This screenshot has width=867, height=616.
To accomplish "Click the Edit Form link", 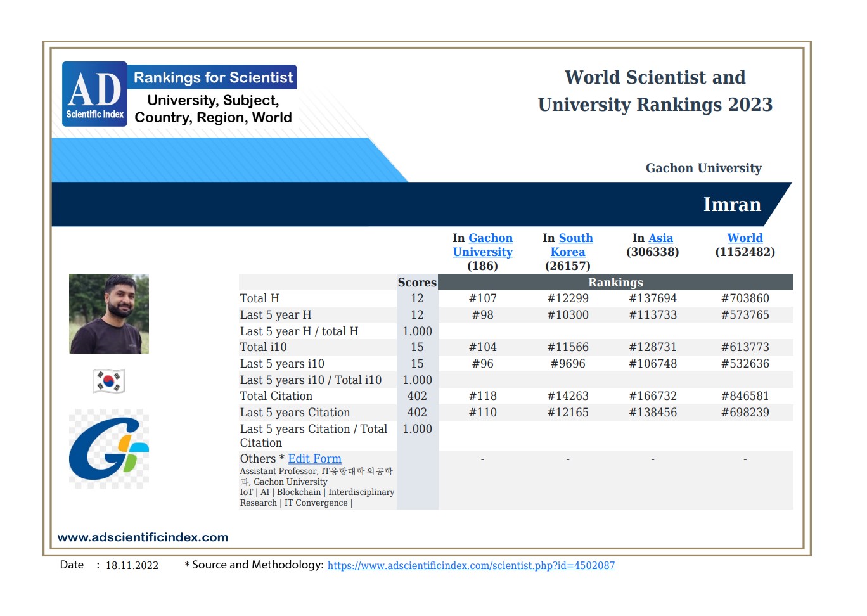I will 314,459.
